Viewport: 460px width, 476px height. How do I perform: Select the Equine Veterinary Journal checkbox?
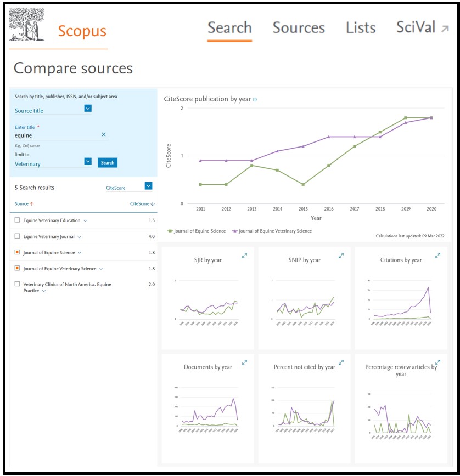(x=18, y=236)
